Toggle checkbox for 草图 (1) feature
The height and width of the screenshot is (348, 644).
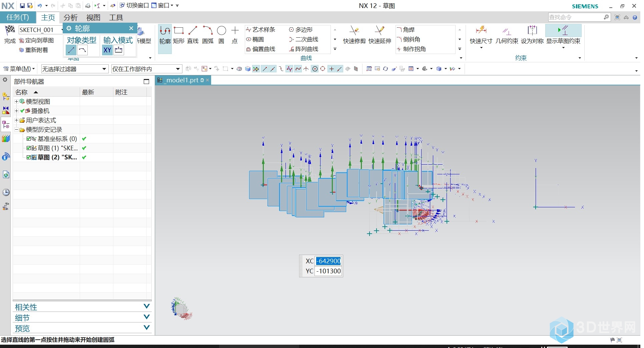coord(29,148)
